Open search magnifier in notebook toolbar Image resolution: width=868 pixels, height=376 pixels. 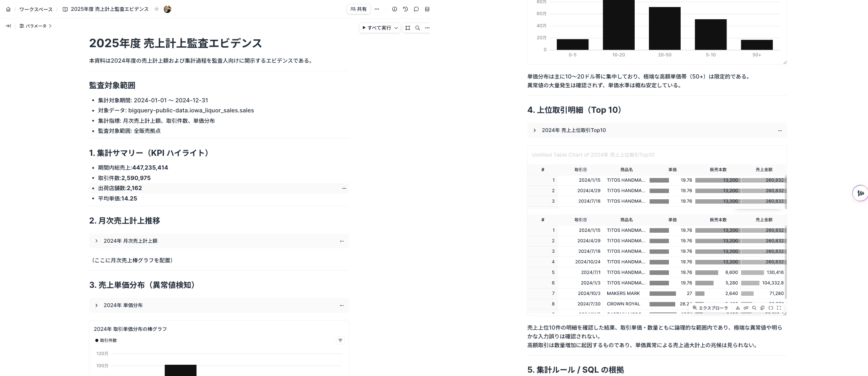(417, 28)
